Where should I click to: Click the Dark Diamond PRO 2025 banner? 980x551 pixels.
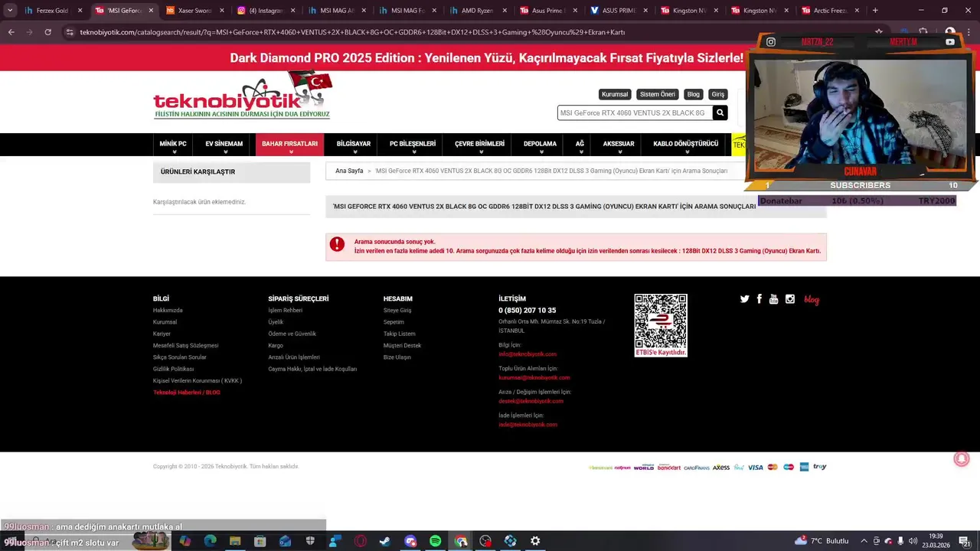[486, 58]
